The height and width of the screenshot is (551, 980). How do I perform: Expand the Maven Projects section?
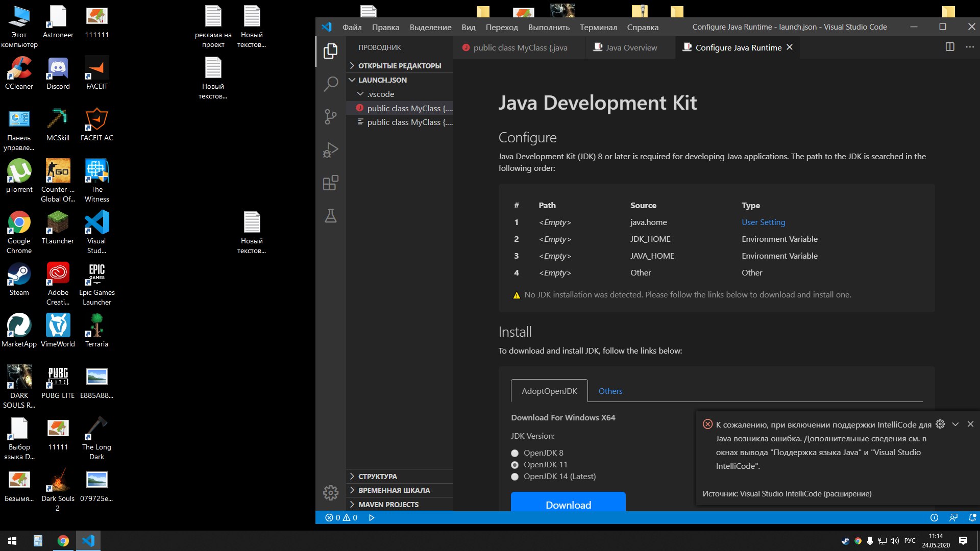coord(399,504)
